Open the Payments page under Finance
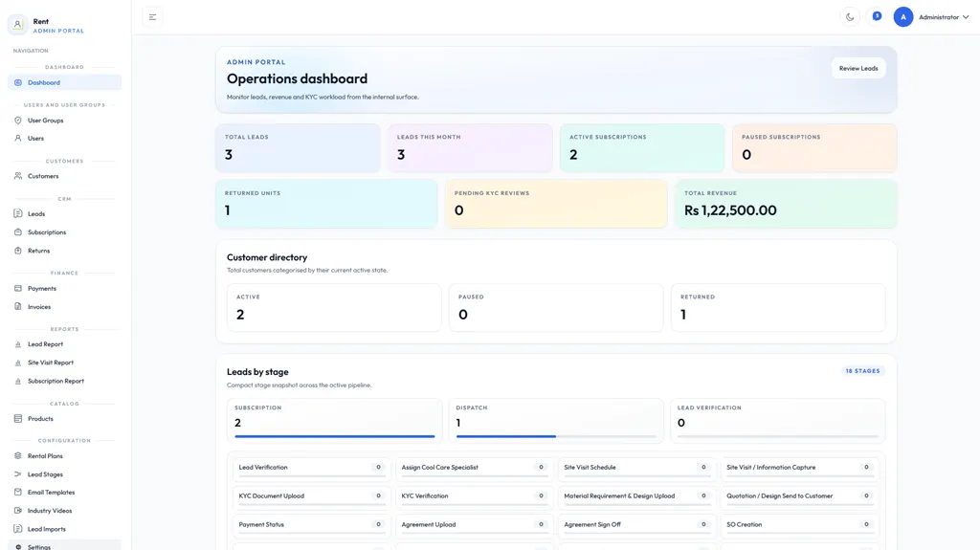The height and width of the screenshot is (550, 980). click(x=64, y=288)
